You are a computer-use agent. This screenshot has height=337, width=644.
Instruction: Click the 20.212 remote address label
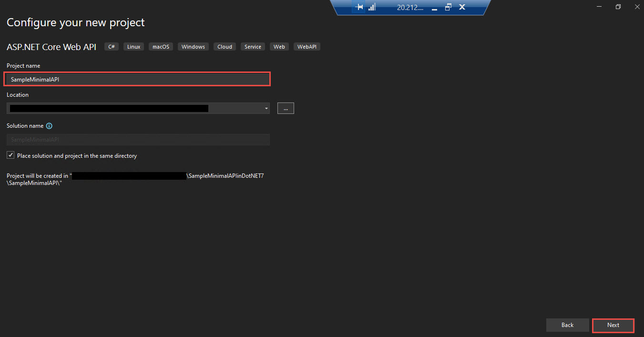click(410, 7)
